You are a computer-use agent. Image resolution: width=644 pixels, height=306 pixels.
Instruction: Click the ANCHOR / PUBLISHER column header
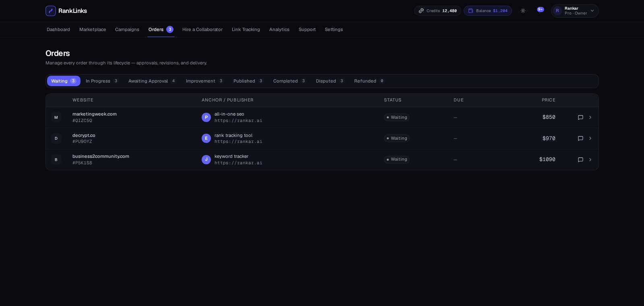tap(227, 100)
